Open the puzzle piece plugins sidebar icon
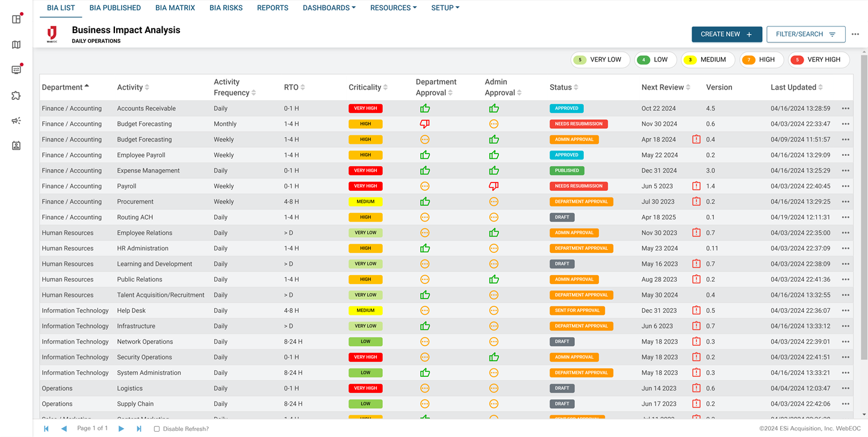Image resolution: width=868 pixels, height=437 pixels. (16, 95)
